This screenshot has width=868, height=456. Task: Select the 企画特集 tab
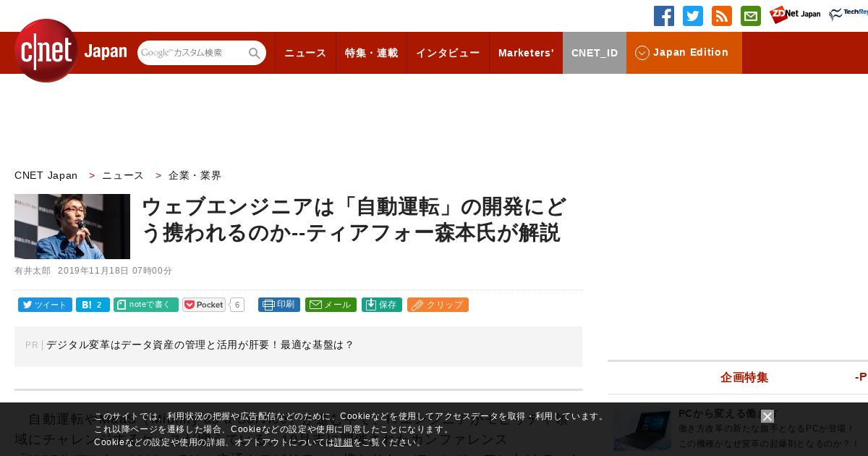pos(744,377)
